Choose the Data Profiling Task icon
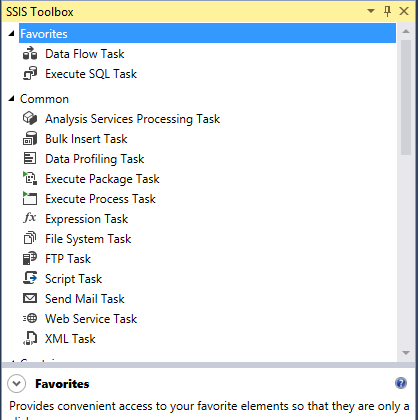418x420 pixels. click(x=30, y=158)
